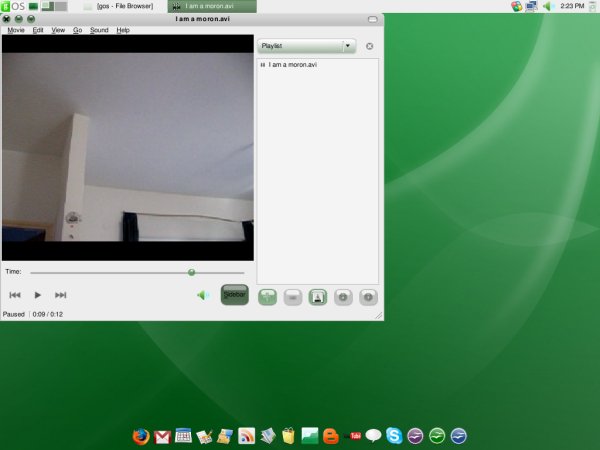
Task: Open the documents pencil dock icon
Action: (204, 437)
